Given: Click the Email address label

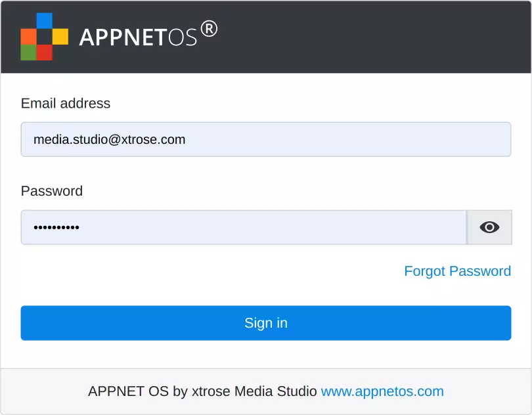Looking at the screenshot, I should 66,103.
